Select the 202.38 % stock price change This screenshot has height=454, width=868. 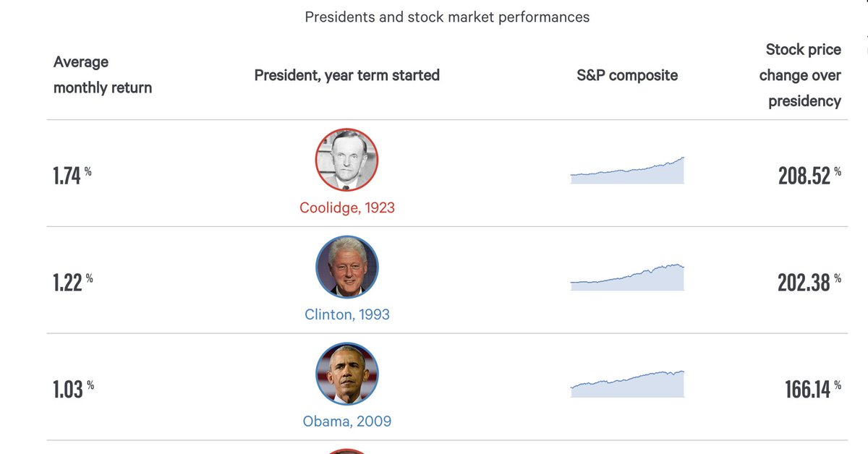809,282
